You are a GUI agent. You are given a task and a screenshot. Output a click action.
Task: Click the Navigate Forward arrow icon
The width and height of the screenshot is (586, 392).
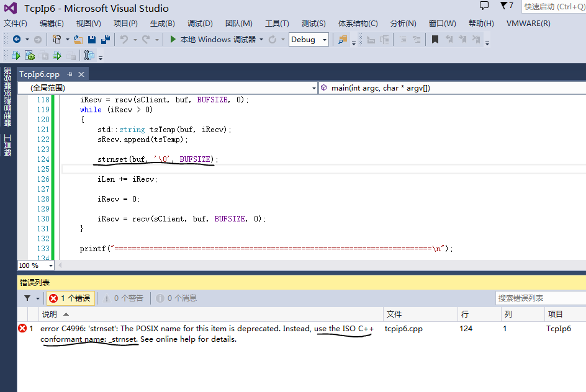pyautogui.click(x=38, y=40)
